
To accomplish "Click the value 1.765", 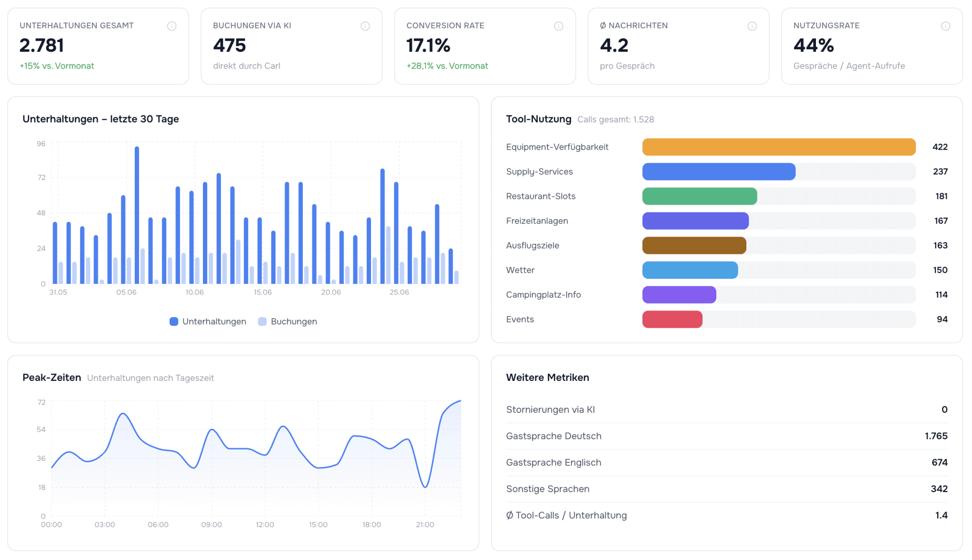I will pos(936,436).
